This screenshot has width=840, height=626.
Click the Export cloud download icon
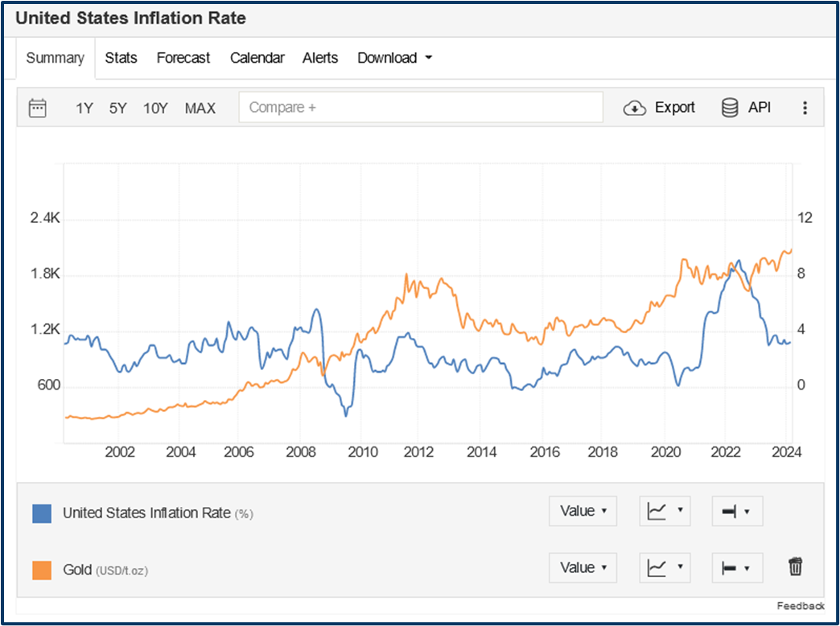pos(635,107)
